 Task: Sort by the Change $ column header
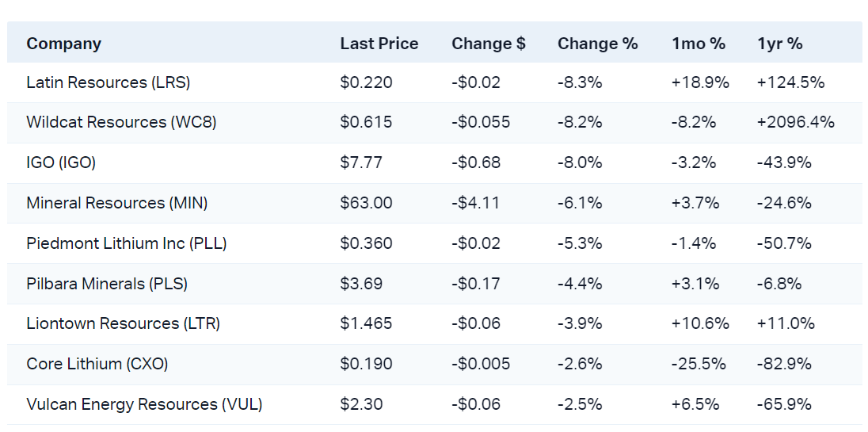(488, 44)
